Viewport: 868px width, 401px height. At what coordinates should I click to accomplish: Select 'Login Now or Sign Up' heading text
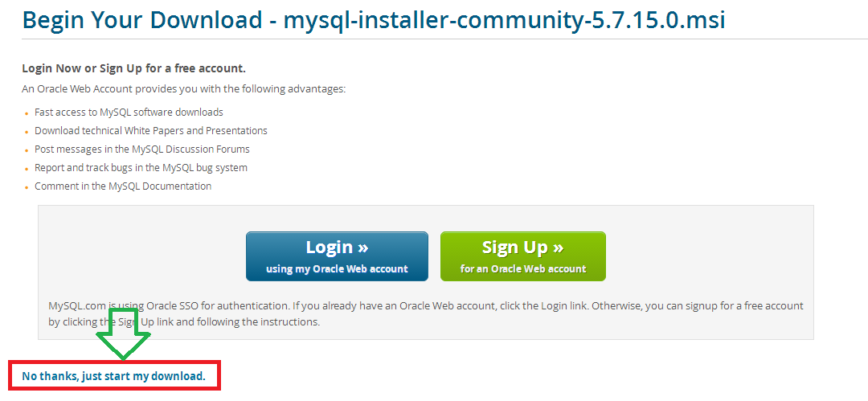(x=133, y=68)
